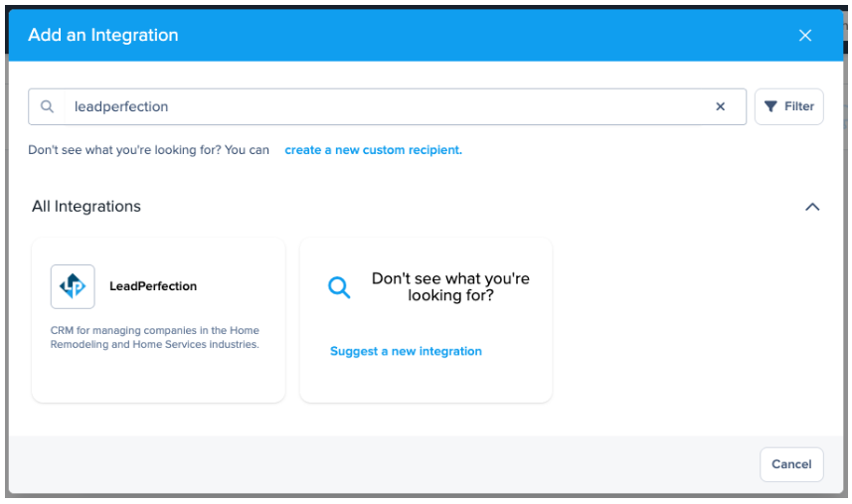Click the Add an Integration dialog title

[x=103, y=35]
